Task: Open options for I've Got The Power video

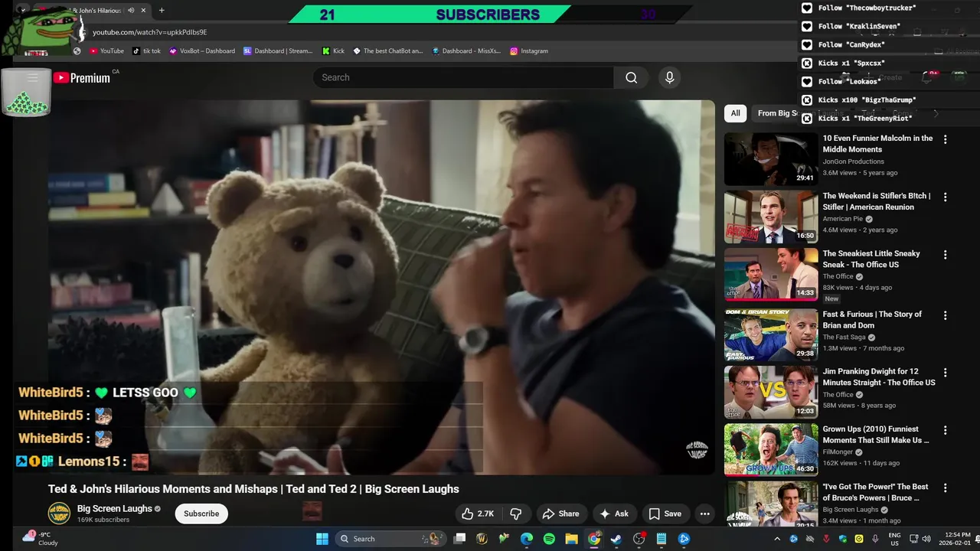Action: pyautogui.click(x=945, y=487)
